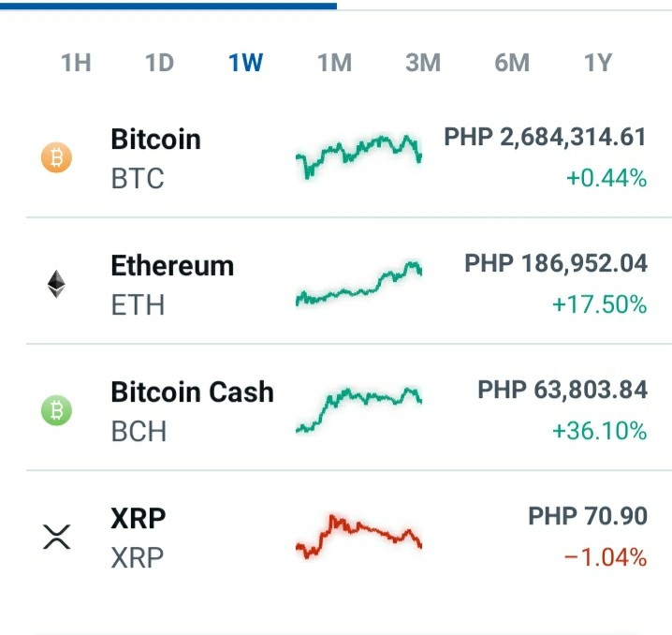The image size is (672, 635).
Task: Switch to the 1H time range
Action: point(76,63)
